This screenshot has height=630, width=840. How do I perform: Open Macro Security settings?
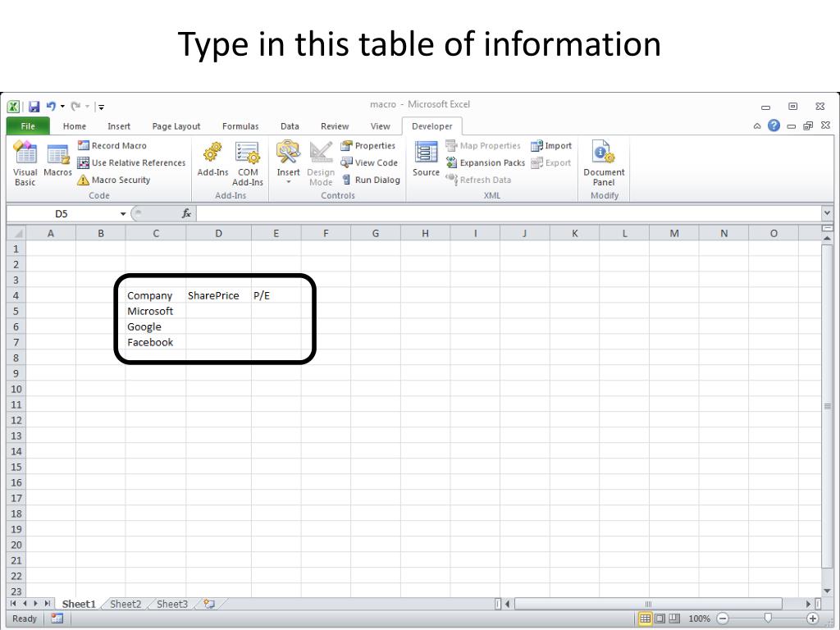[x=113, y=180]
